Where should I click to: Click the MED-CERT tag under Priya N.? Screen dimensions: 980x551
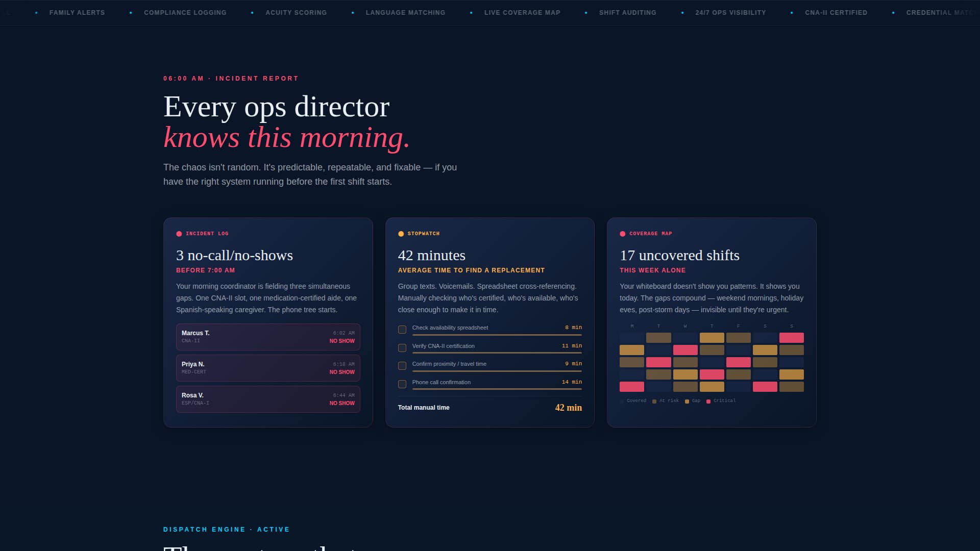[x=194, y=372]
